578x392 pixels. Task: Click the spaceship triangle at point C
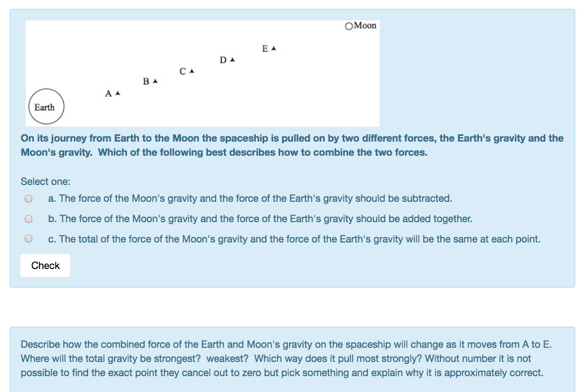pos(192,71)
